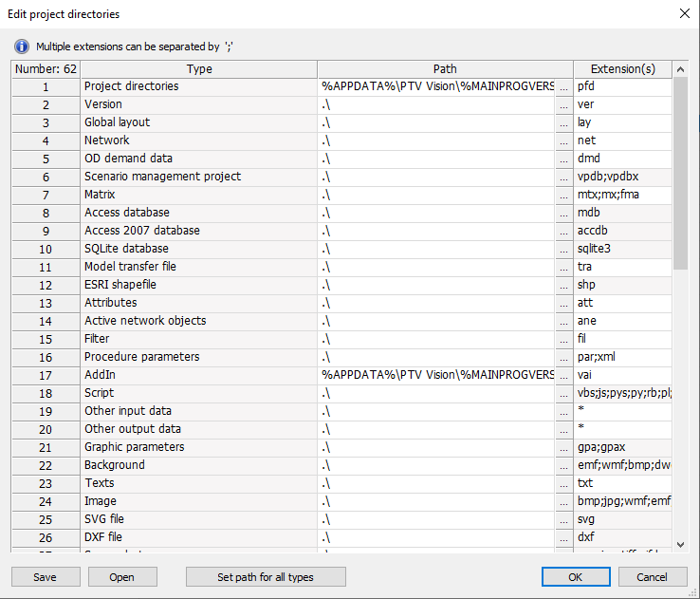Click the Save button
The width and height of the screenshot is (700, 599).
pyautogui.click(x=46, y=576)
